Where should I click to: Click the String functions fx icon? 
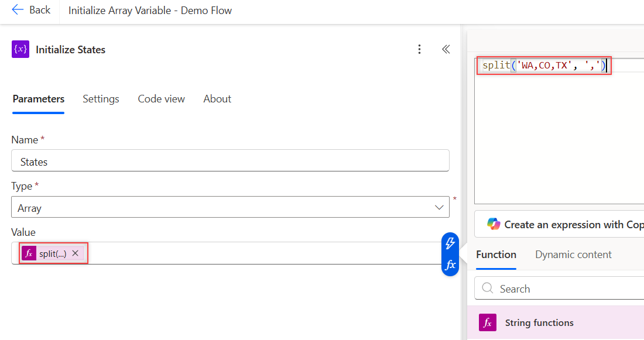point(488,323)
